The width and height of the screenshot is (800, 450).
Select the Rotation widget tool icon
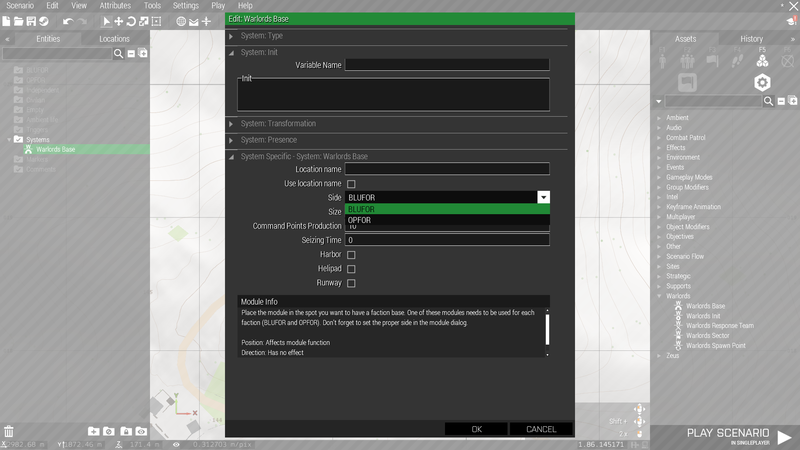(131, 21)
